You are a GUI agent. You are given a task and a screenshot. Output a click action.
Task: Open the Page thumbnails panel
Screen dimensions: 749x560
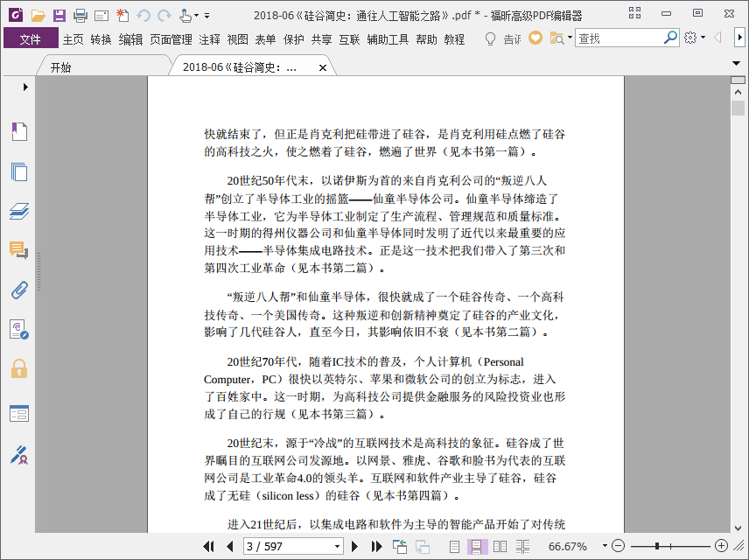click(19, 171)
